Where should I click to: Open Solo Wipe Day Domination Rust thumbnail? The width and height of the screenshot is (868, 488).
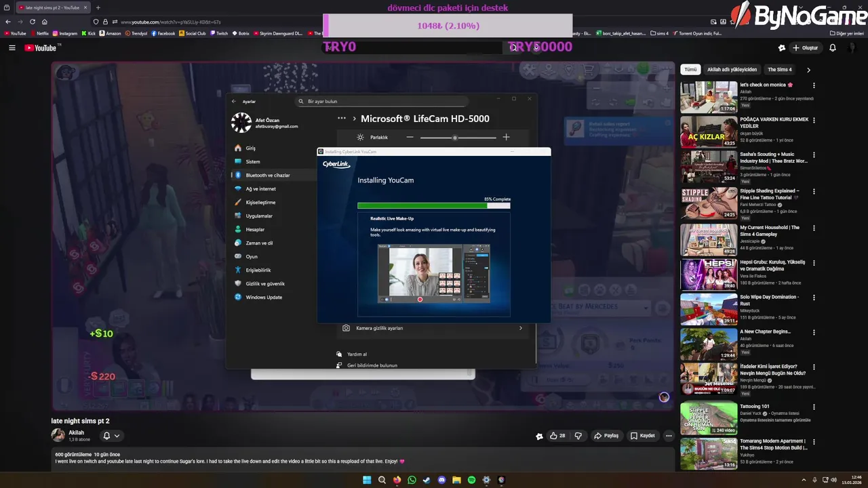click(709, 309)
